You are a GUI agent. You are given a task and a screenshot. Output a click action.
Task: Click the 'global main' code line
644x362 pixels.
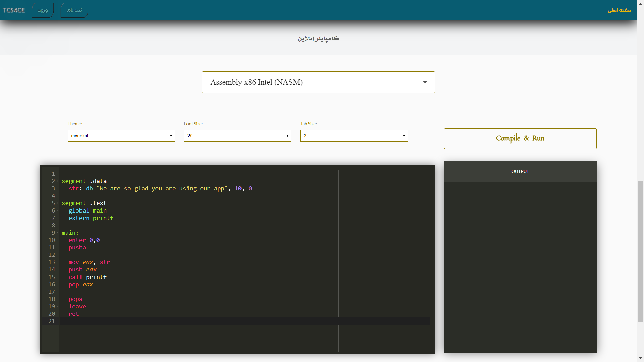pyautogui.click(x=88, y=210)
